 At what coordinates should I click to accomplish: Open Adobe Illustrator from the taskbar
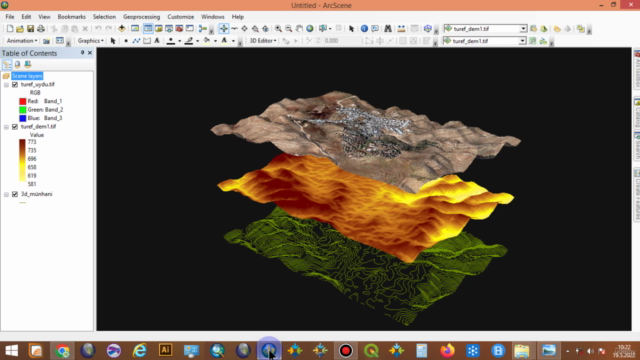[165, 350]
